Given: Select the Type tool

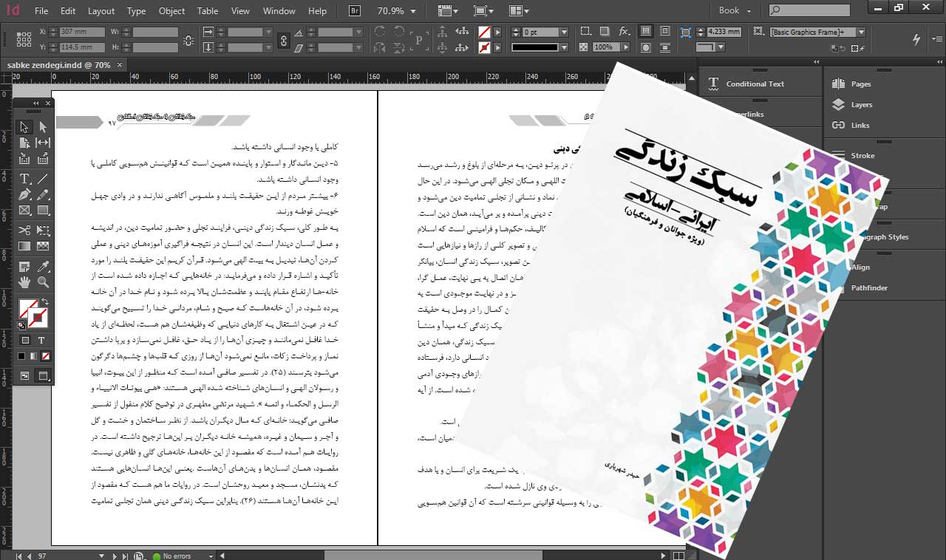Looking at the screenshot, I should point(24,178).
